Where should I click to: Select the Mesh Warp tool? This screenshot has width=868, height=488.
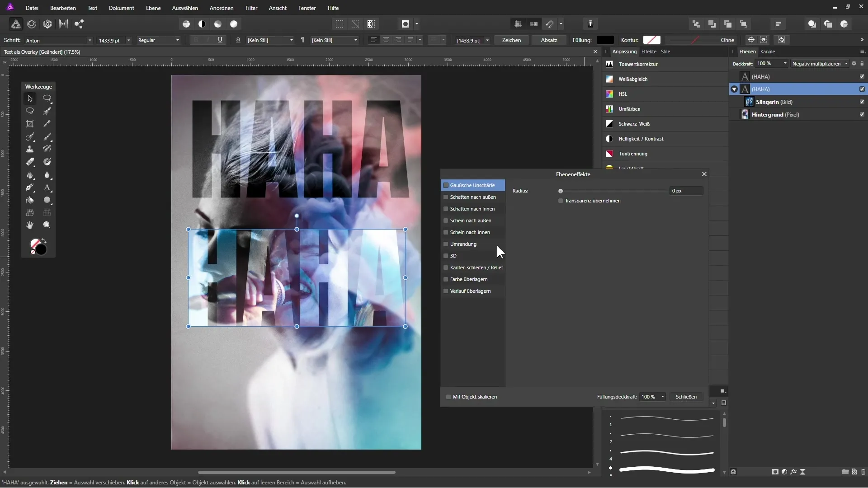pyautogui.click(x=30, y=212)
